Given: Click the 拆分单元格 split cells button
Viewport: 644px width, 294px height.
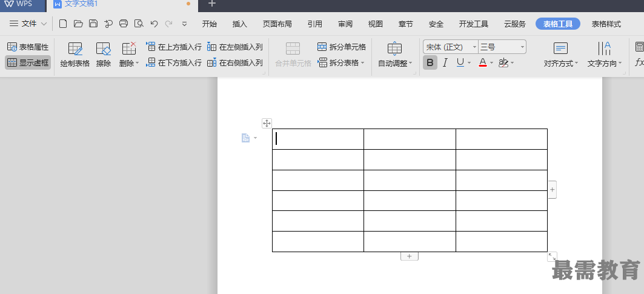Looking at the screenshot, I should pos(342,47).
